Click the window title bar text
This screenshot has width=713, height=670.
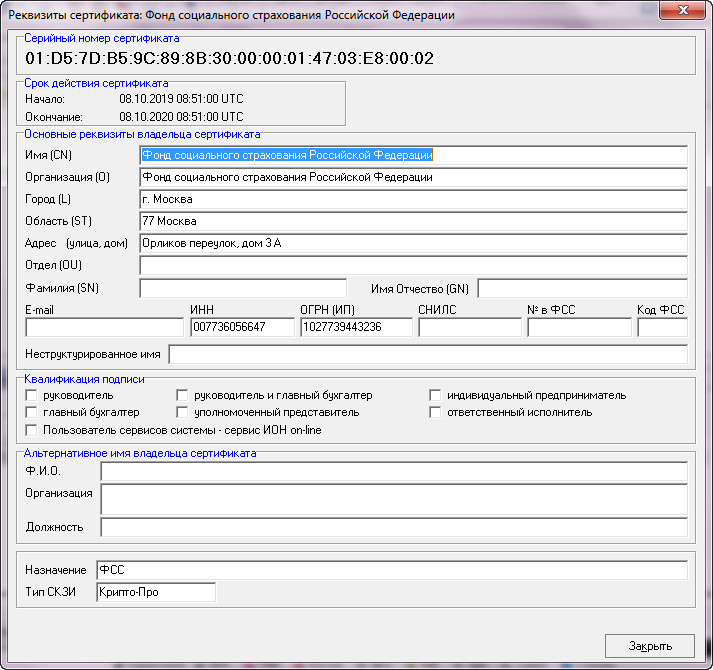(231, 15)
